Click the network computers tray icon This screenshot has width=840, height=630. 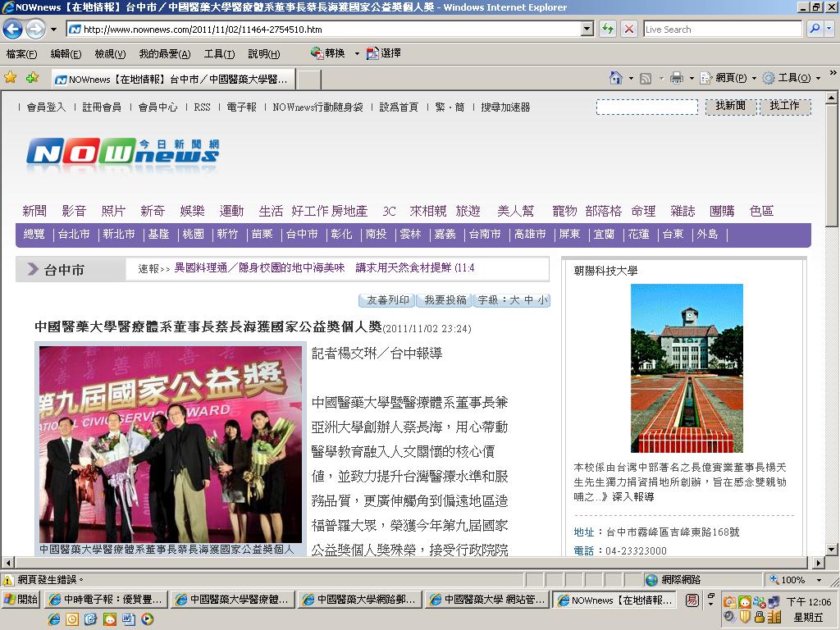774,601
